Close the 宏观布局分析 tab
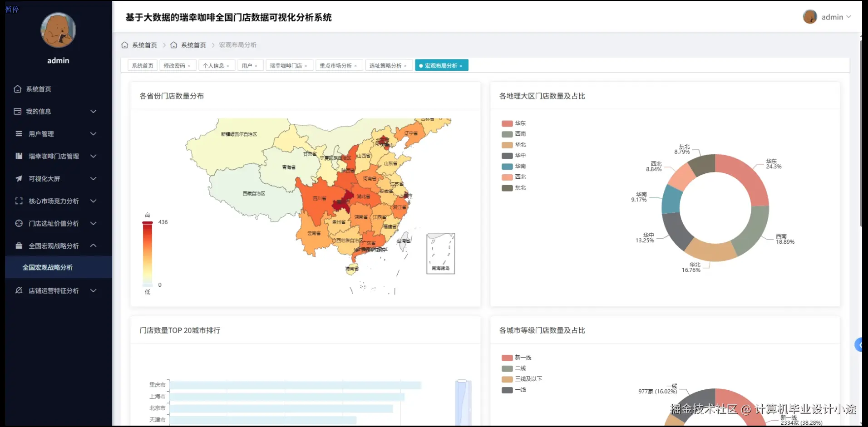This screenshot has height=427, width=868. [461, 66]
